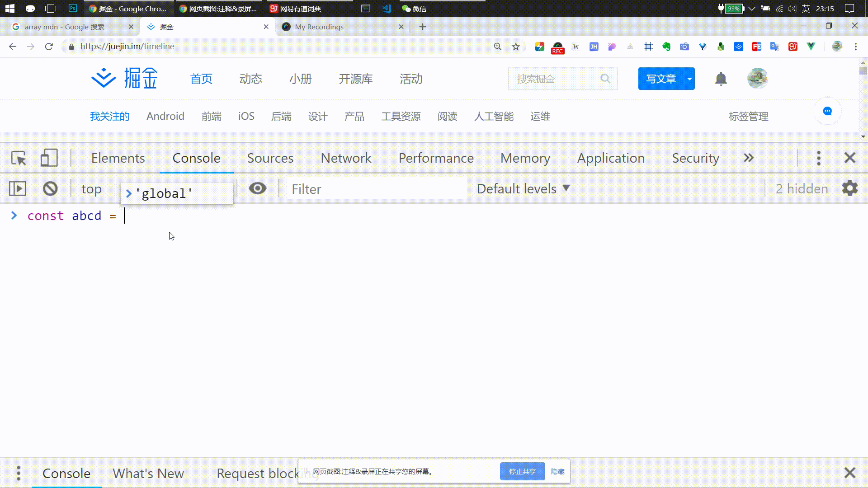Click the clear console icon
Viewport: 868px width, 488px height.
pyautogui.click(x=50, y=188)
